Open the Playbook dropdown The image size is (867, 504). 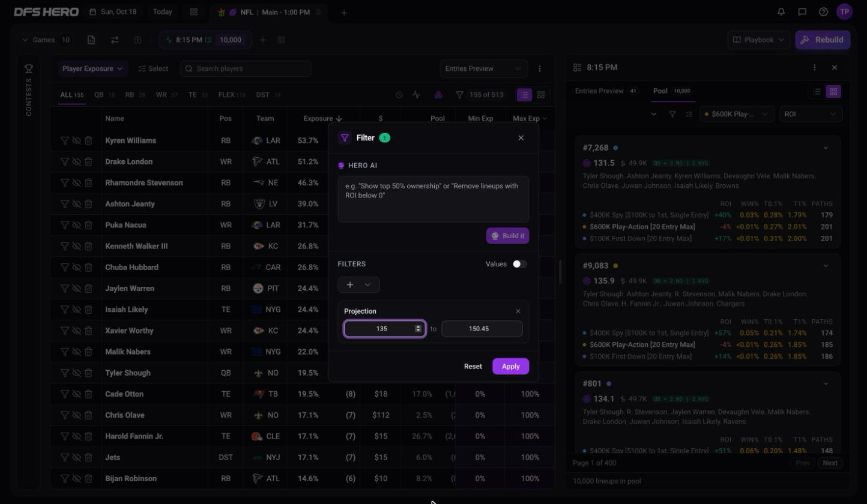click(x=758, y=40)
